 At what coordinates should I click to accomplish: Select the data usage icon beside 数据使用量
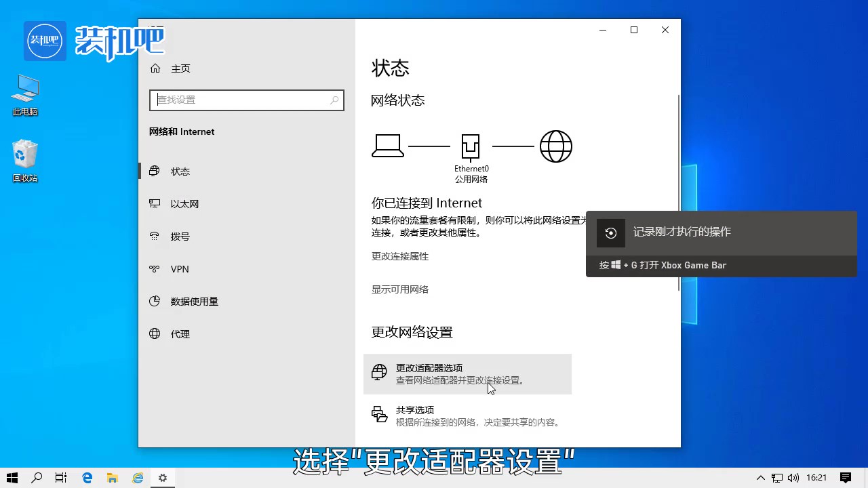pyautogui.click(x=155, y=301)
